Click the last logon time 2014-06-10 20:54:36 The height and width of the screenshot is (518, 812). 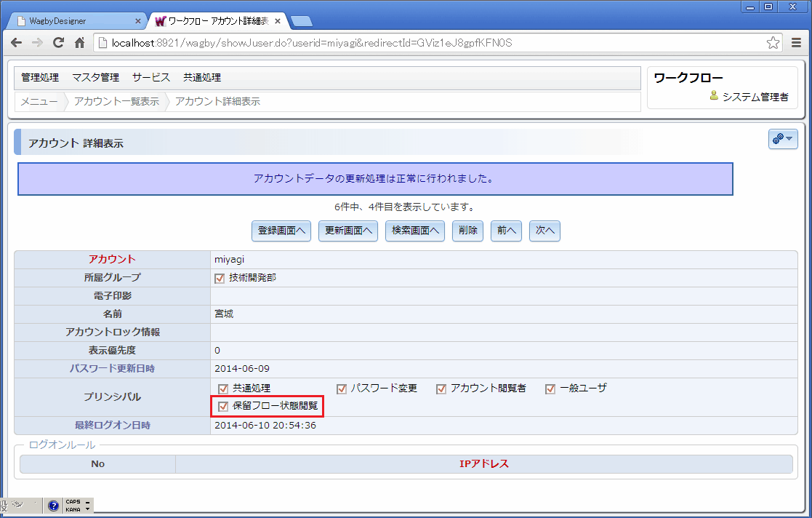[x=265, y=425]
